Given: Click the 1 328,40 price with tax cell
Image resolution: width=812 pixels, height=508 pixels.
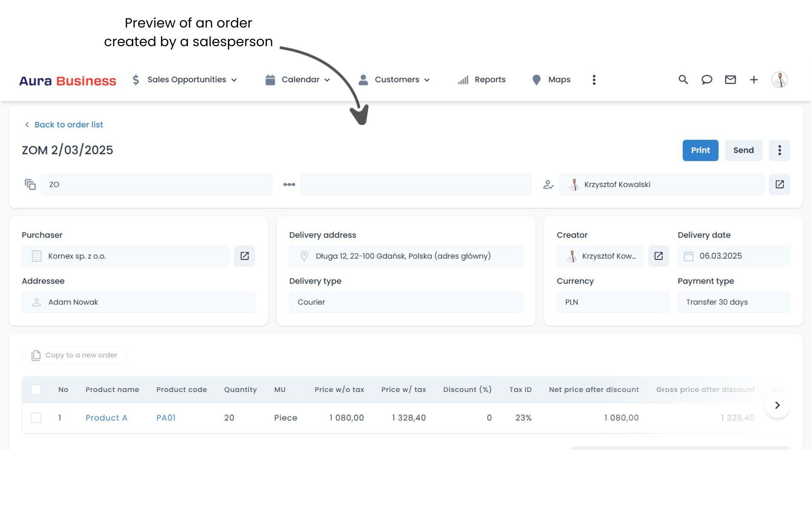Looking at the screenshot, I should (x=409, y=418).
